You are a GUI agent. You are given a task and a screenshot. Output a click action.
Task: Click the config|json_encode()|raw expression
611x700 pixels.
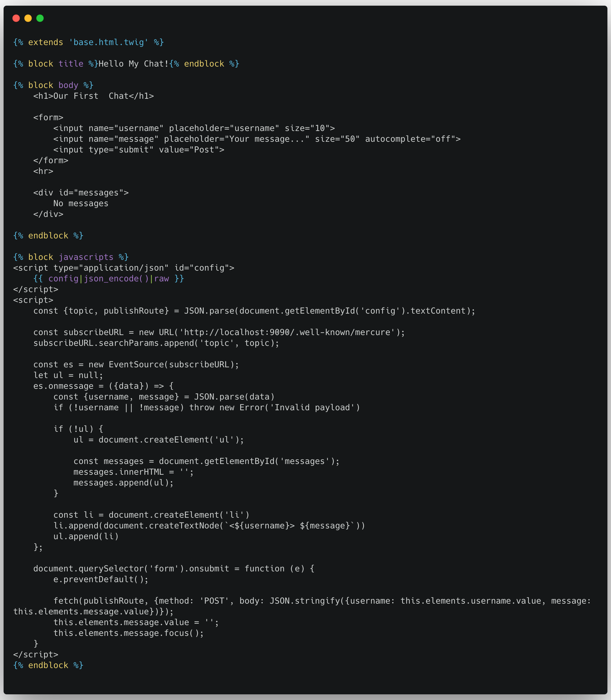109,279
